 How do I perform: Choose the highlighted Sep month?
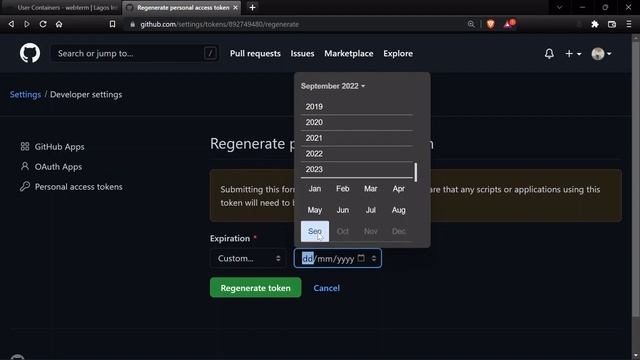315,231
